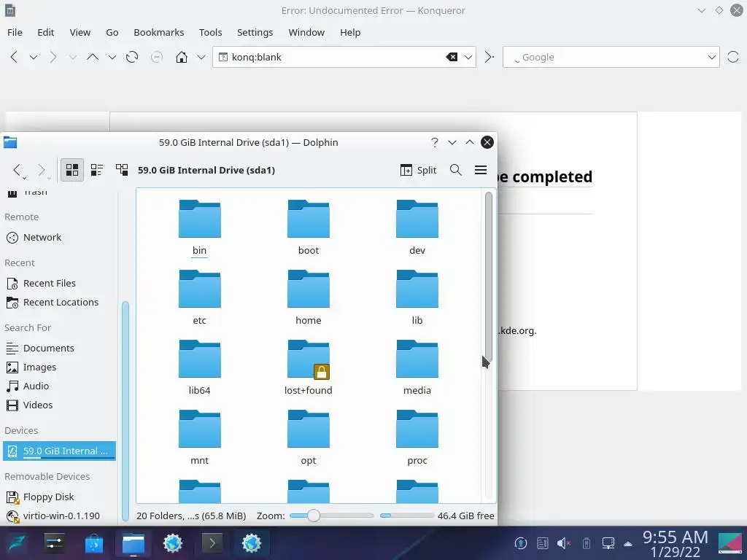Switch Dolphin to Icons view
This screenshot has width=747, height=560.
tap(72, 170)
